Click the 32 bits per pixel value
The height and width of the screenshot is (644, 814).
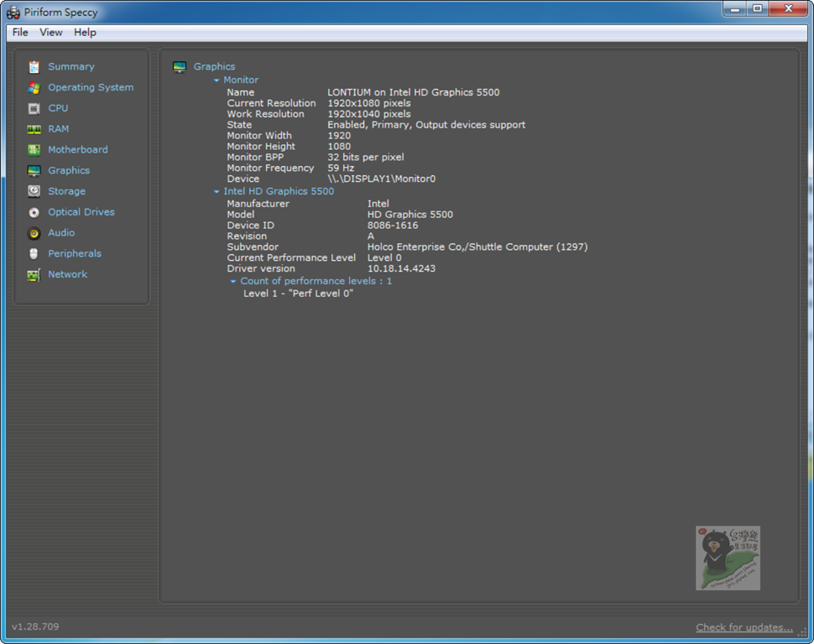pos(366,157)
